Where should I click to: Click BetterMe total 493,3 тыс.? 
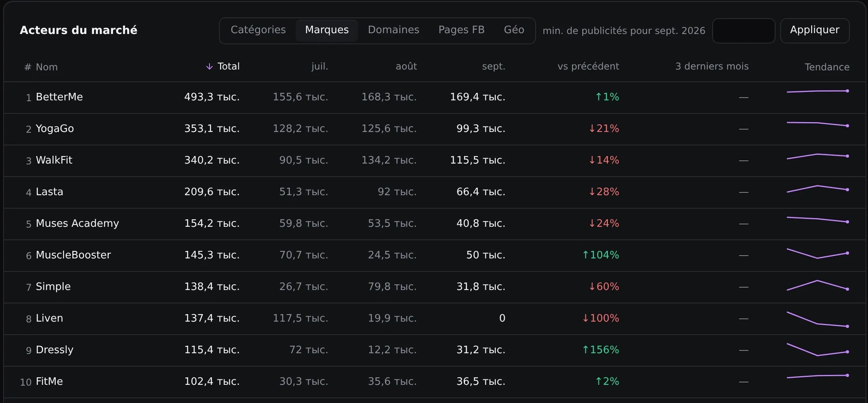click(212, 97)
